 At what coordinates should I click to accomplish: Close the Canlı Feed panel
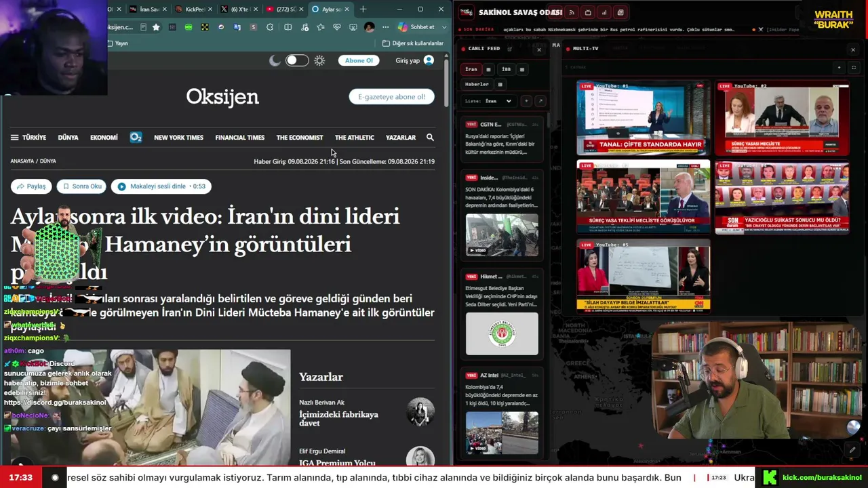[539, 49]
